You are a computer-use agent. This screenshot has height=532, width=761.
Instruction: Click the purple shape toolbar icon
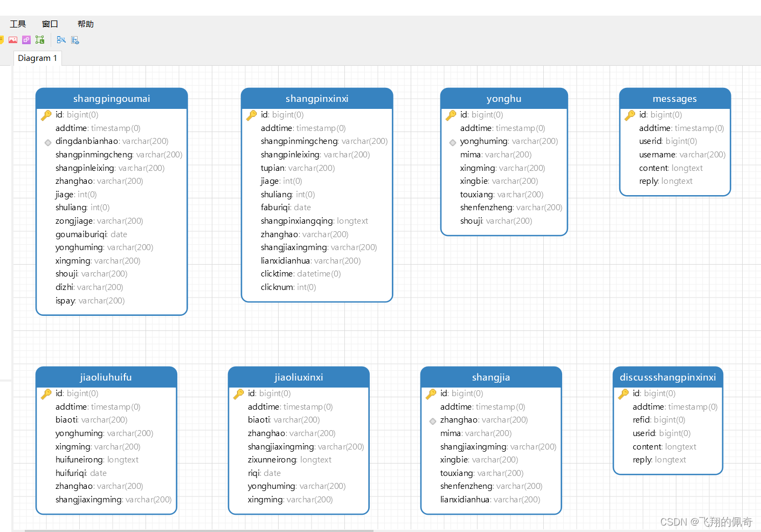26,40
